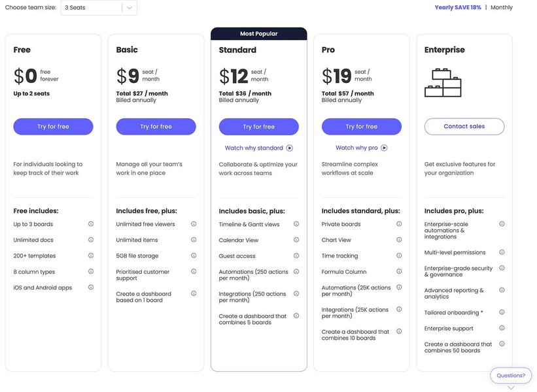This screenshot has height=392, width=537.
Task: Contact sales for Enterprise plan
Action: tap(464, 126)
